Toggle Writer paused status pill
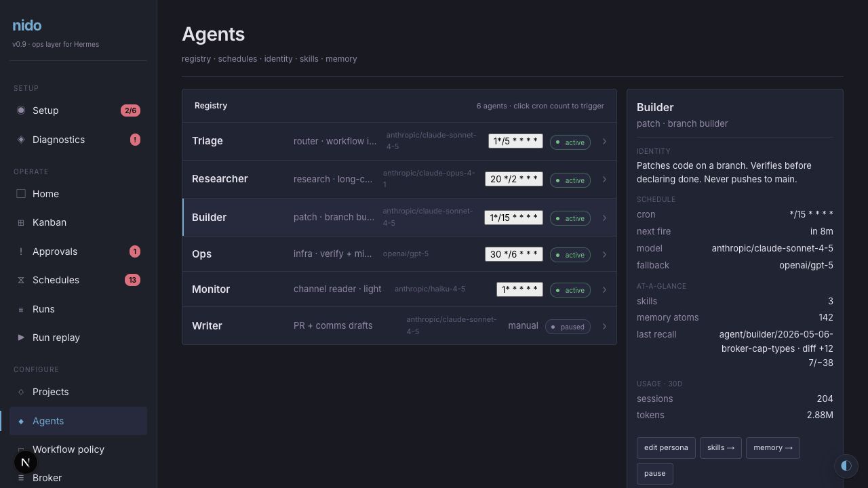868x488 pixels. 568,327
